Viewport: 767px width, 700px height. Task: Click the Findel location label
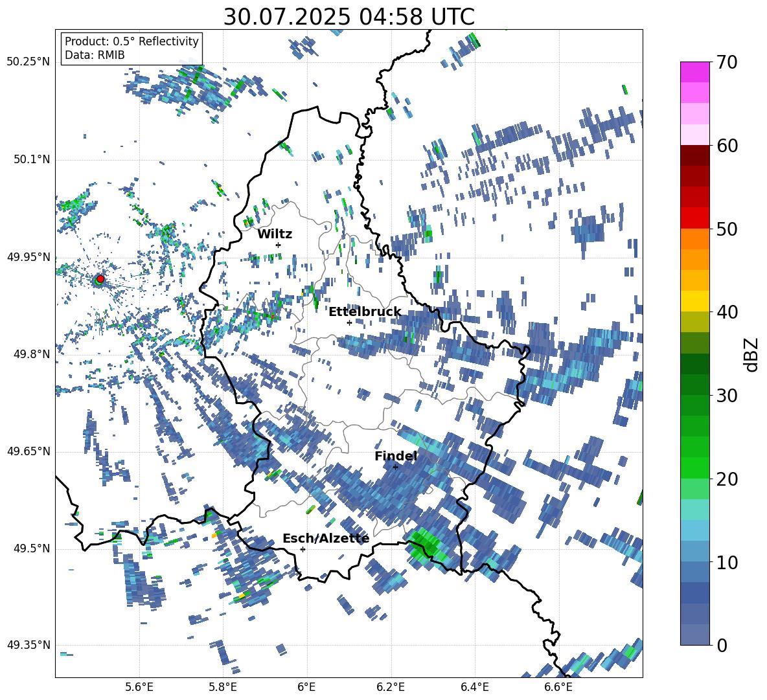pos(396,456)
